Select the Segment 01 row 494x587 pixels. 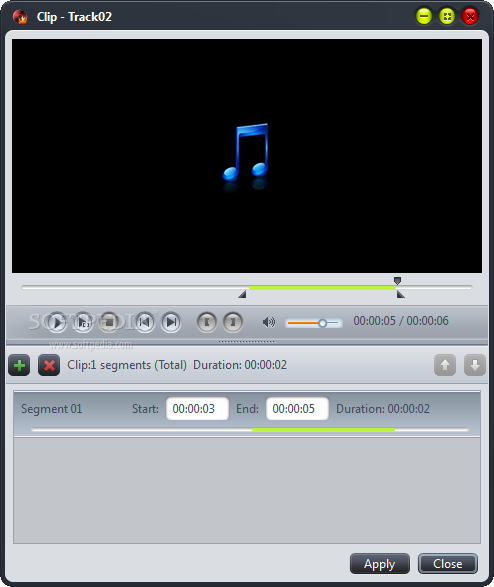tap(247, 414)
